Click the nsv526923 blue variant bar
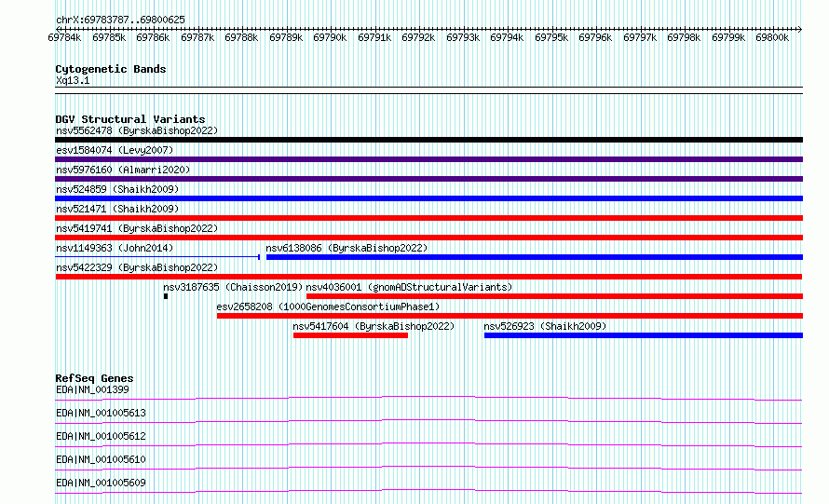Viewport: 829px width, 504px height. [x=644, y=335]
